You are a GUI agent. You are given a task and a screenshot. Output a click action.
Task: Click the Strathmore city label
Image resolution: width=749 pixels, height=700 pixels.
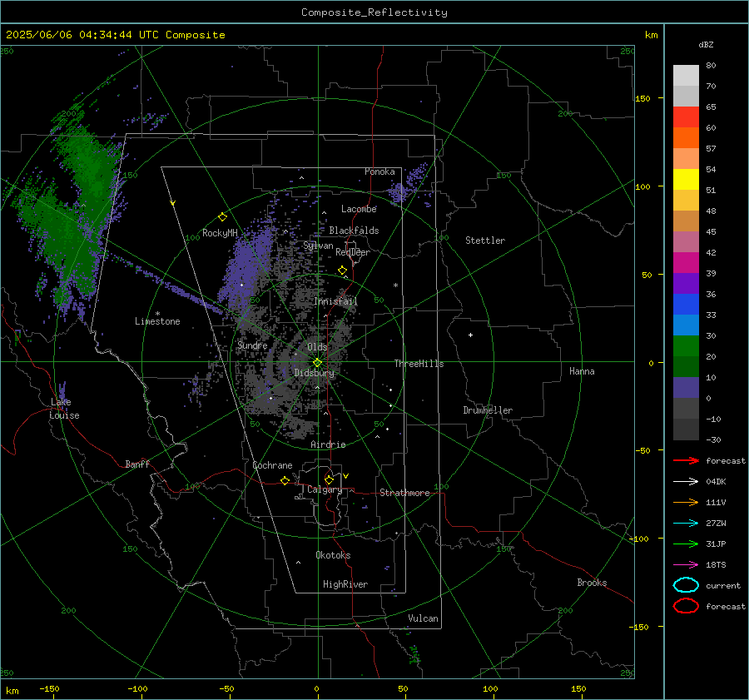(x=404, y=493)
